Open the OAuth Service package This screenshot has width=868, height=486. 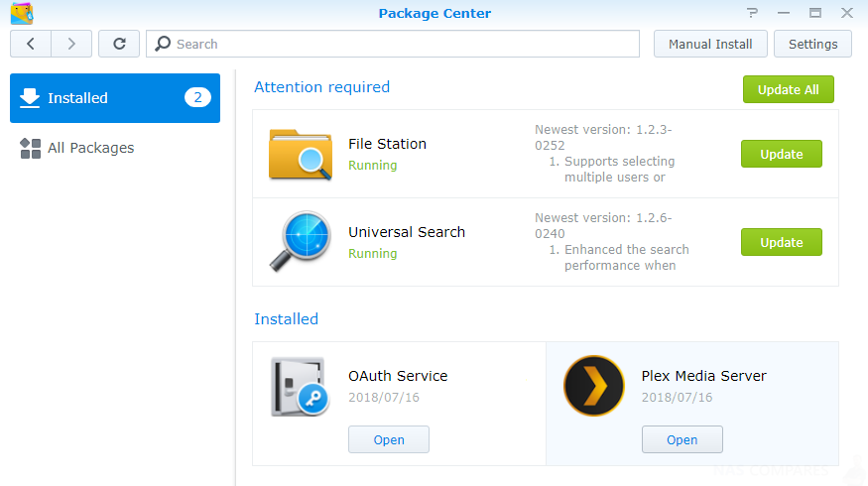click(x=389, y=439)
